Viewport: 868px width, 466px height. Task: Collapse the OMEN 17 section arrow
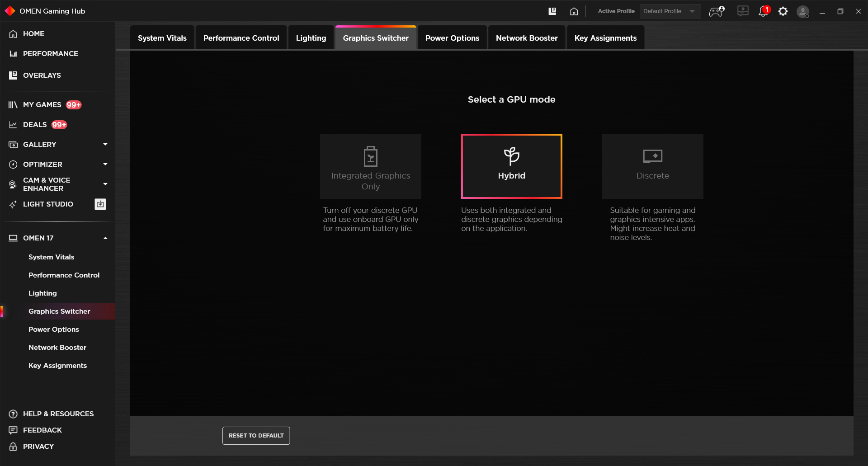coord(105,238)
